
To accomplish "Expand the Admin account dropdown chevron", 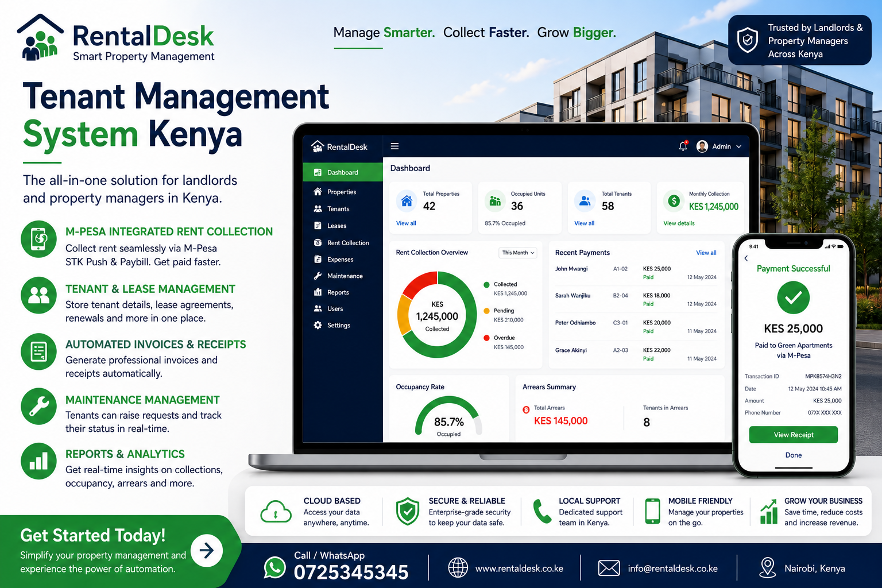I will (x=738, y=146).
